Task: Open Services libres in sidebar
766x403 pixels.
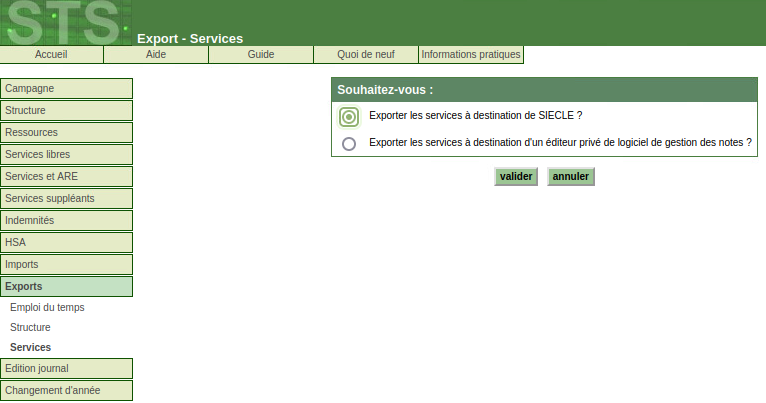Action: pyautogui.click(x=66, y=155)
